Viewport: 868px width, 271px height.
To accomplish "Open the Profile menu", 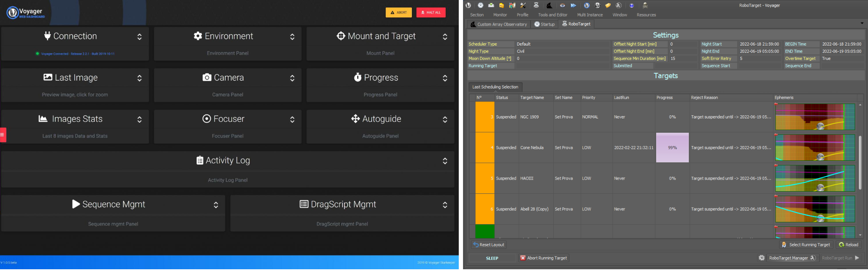I will tap(523, 15).
